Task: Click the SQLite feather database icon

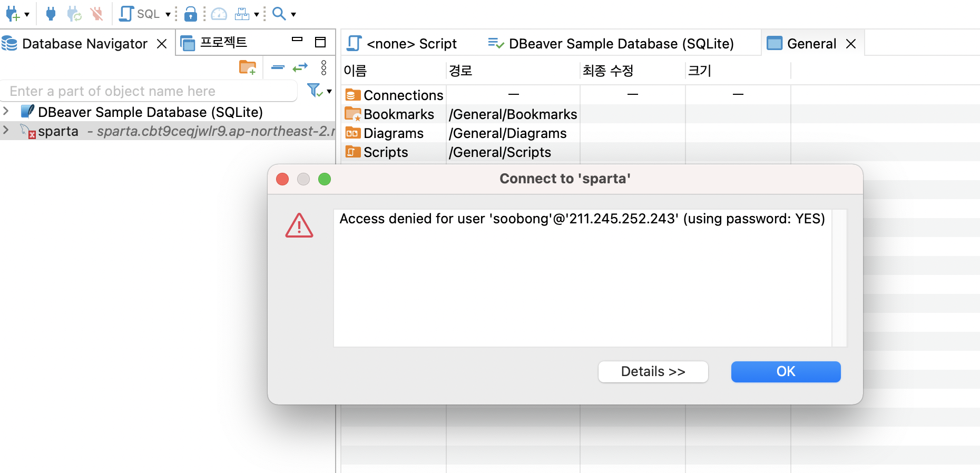Action: pyautogui.click(x=27, y=112)
